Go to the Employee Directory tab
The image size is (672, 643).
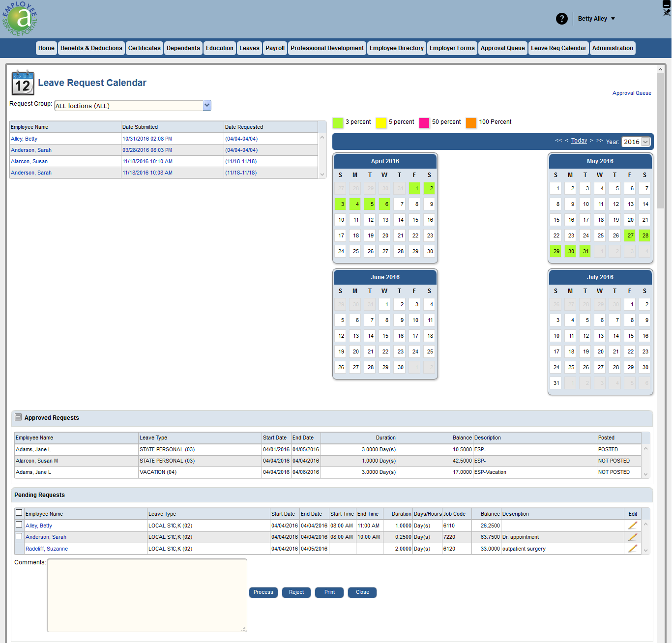pos(396,48)
